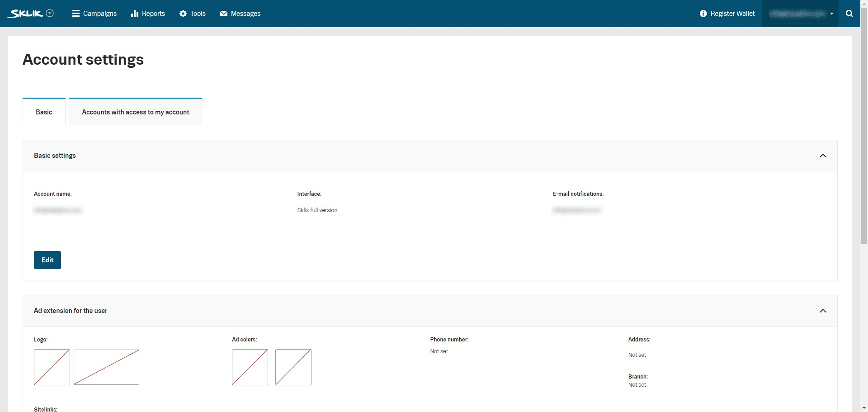Screen dimensions: 868x412
Task: Select the second Ad colors swatch
Action: pyautogui.click(x=293, y=367)
